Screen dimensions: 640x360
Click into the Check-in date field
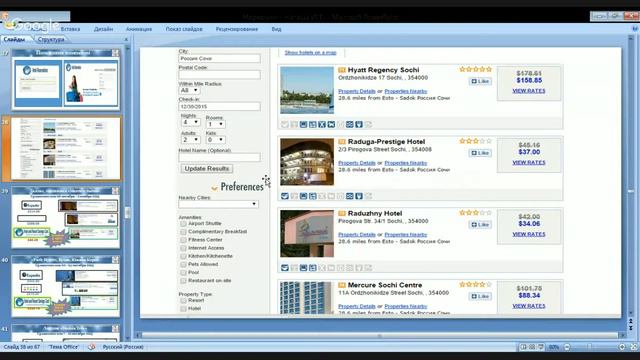(219, 107)
